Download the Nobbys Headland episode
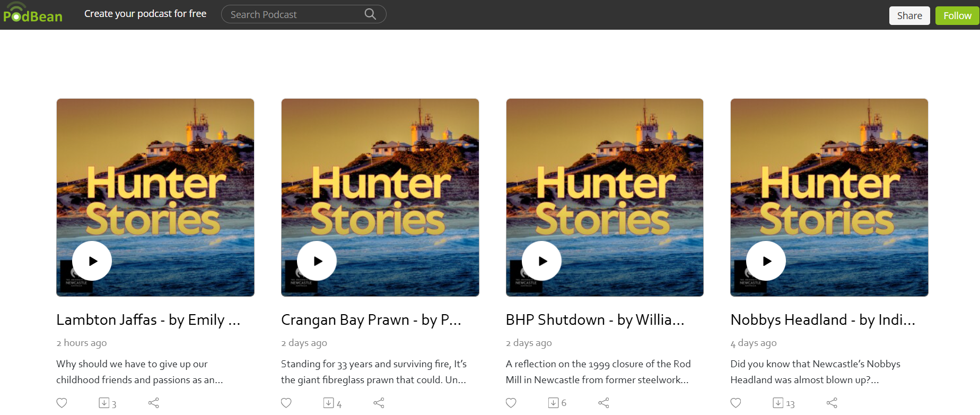The height and width of the screenshot is (415, 980). pos(778,403)
